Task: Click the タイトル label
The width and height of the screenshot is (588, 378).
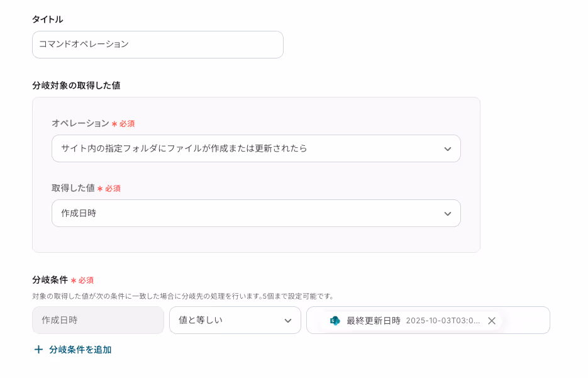Action: pyautogui.click(x=48, y=19)
